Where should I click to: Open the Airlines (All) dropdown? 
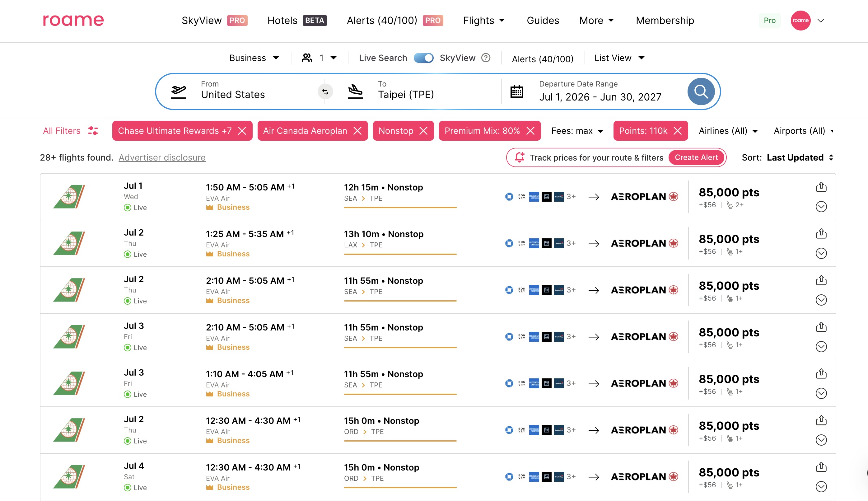point(728,131)
